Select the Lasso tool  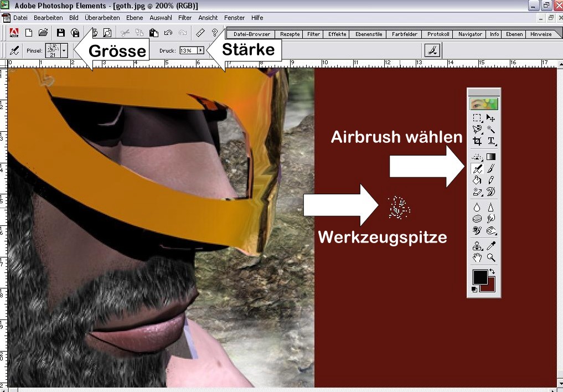click(x=477, y=129)
